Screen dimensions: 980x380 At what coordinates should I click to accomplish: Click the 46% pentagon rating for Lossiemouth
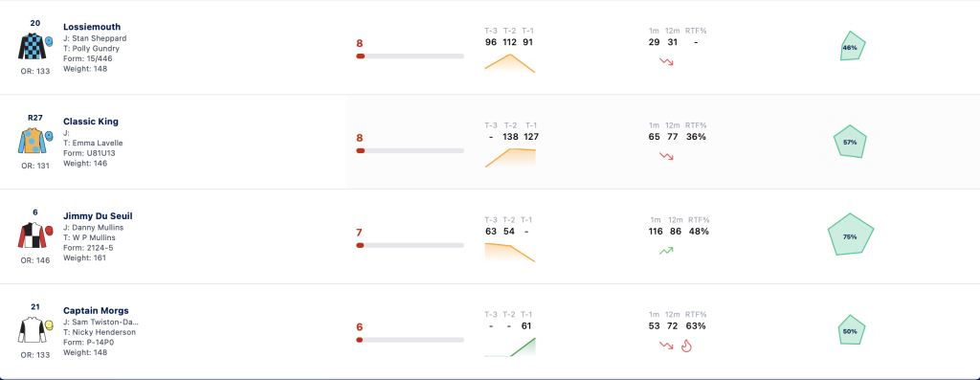pos(852,46)
